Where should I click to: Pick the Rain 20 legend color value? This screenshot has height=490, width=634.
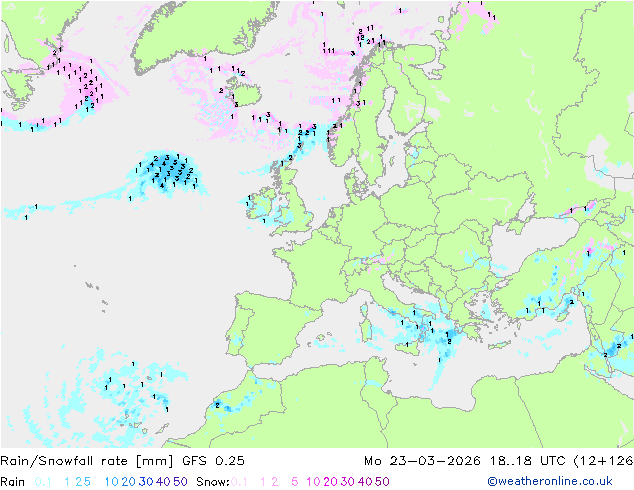click(129, 482)
